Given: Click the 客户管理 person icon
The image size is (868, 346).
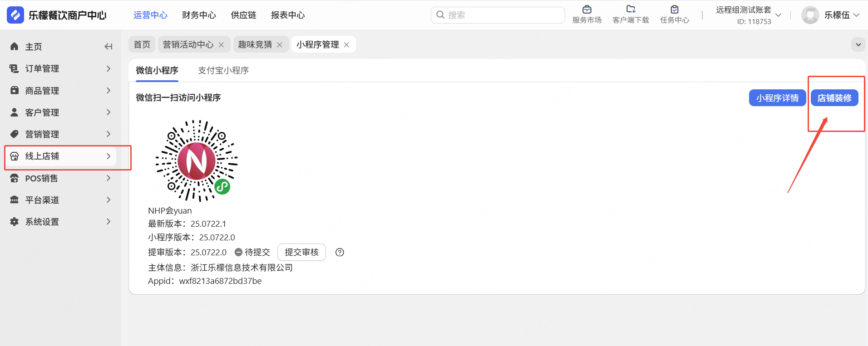Looking at the screenshot, I should (x=15, y=112).
